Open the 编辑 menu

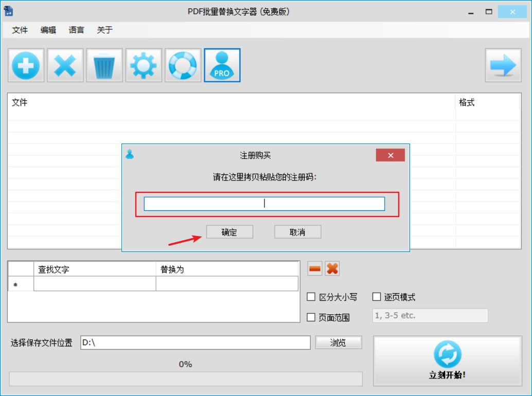pos(48,30)
